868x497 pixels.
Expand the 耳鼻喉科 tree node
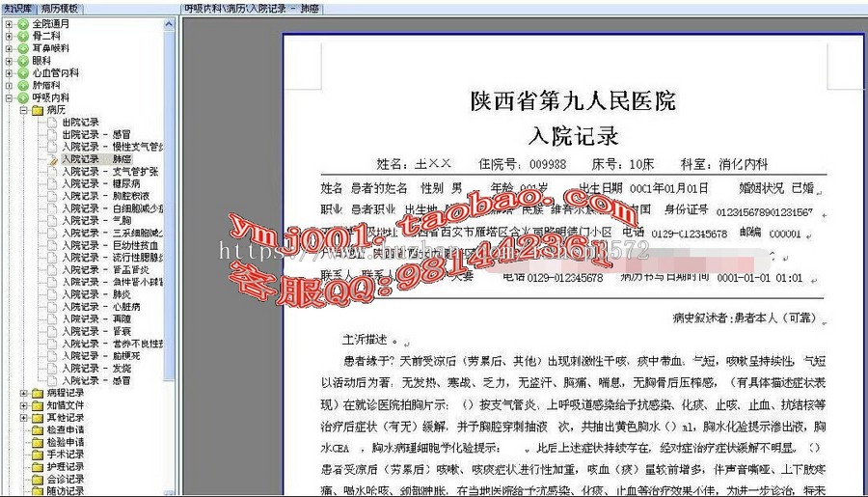coord(9,48)
